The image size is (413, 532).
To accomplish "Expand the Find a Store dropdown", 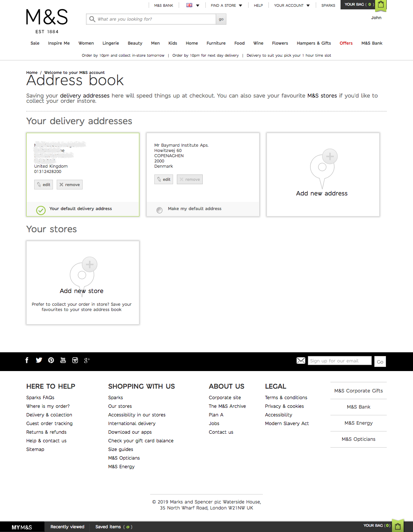I will (226, 5).
